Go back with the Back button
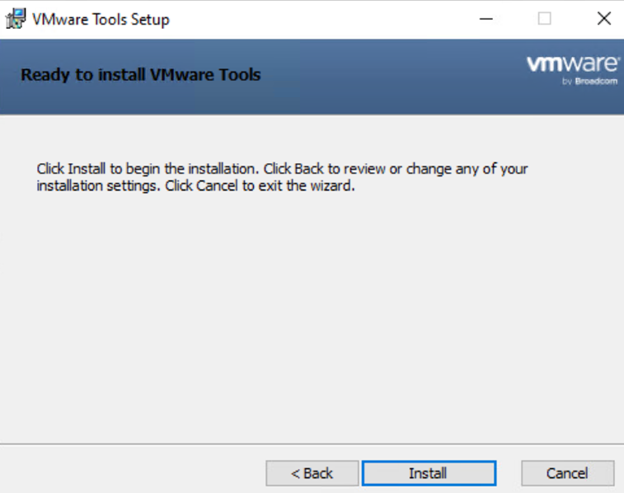Image resolution: width=624 pixels, height=493 pixels. tap(311, 473)
